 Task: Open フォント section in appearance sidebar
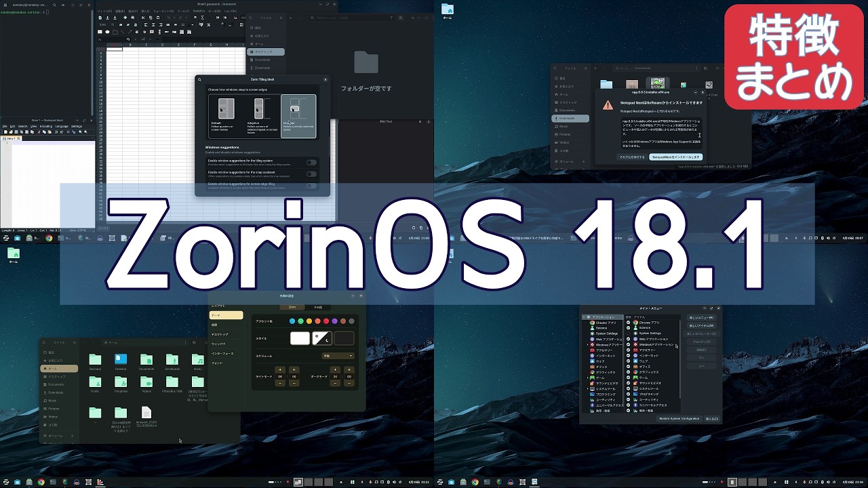tap(226, 363)
